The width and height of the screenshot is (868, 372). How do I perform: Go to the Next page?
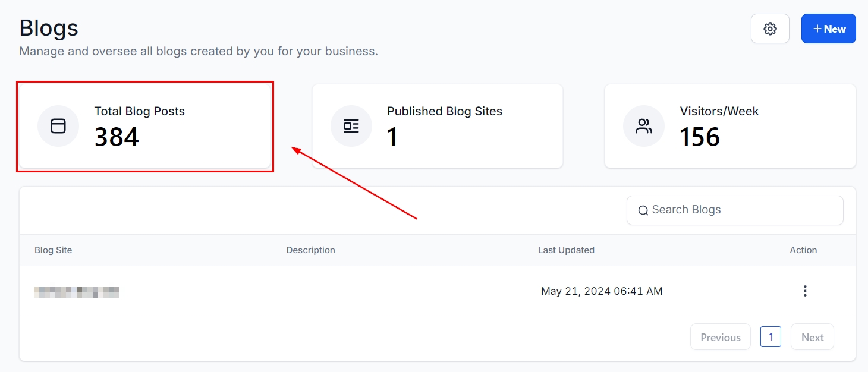click(812, 337)
